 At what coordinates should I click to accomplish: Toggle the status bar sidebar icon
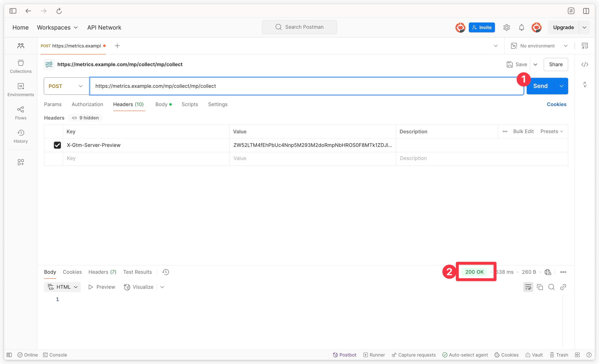(x=9, y=355)
